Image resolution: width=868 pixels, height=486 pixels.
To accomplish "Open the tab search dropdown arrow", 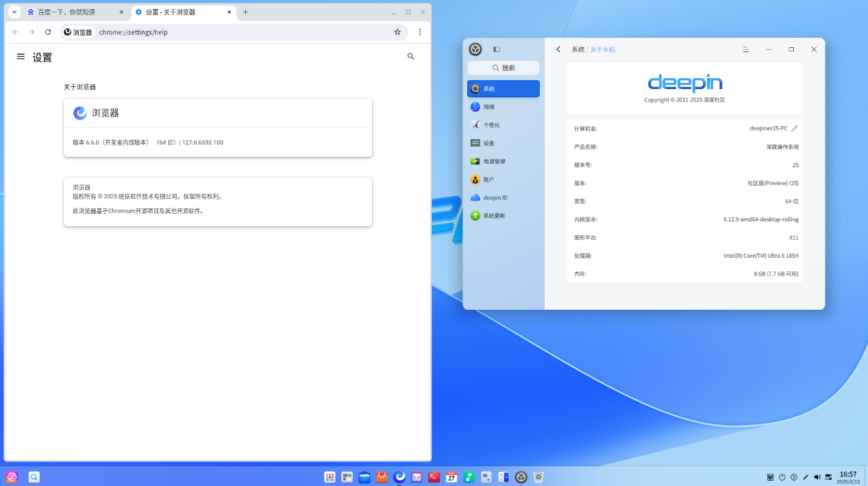I will point(14,12).
